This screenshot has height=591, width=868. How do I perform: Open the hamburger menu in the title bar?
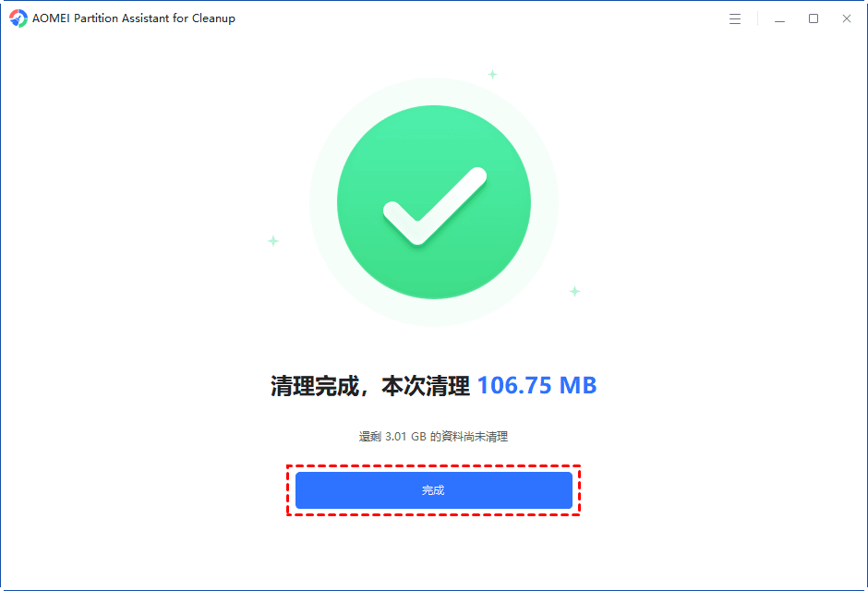[x=735, y=18]
